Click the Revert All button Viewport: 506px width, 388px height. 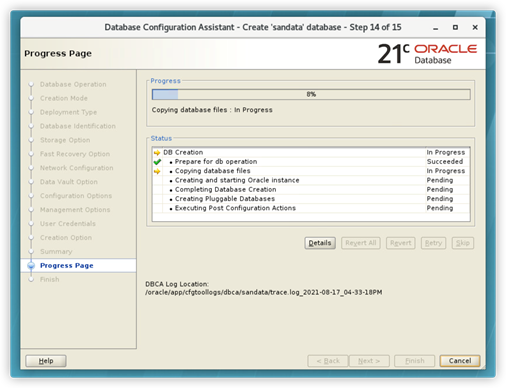coord(361,243)
